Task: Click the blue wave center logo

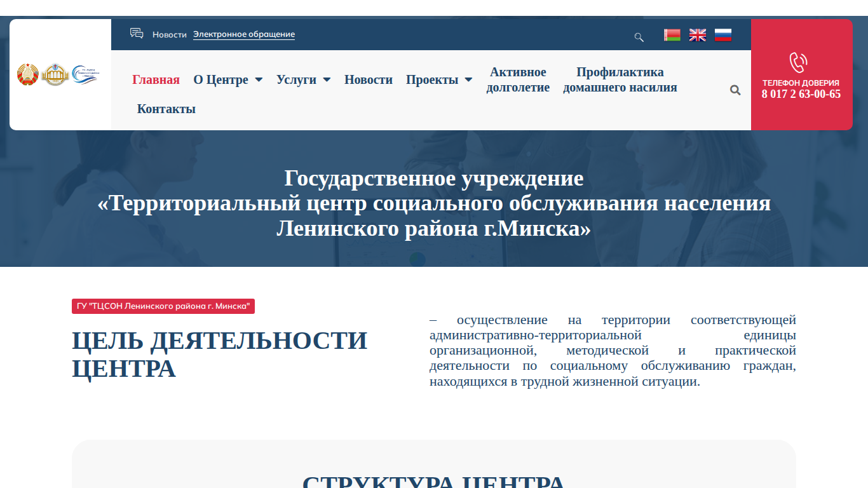Action: [86, 74]
